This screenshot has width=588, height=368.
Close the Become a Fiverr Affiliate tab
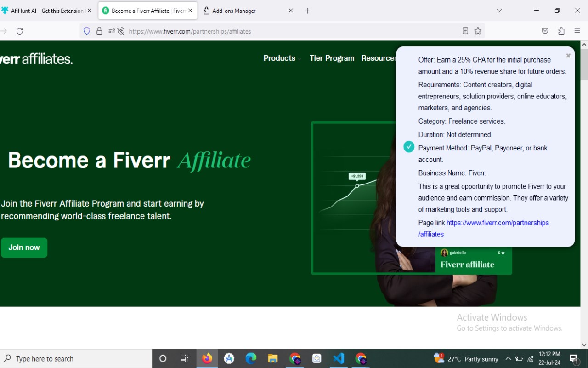coord(190,11)
